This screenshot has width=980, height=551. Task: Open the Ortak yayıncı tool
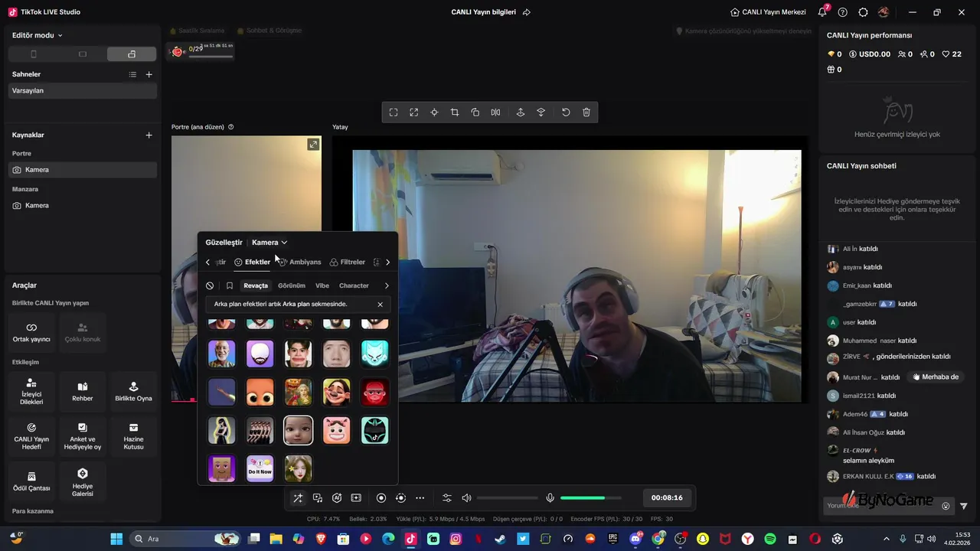coord(31,332)
